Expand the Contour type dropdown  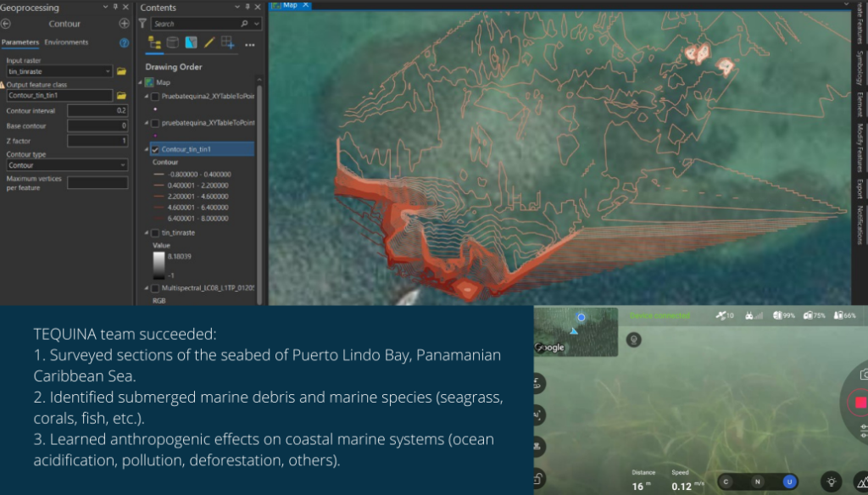(x=122, y=165)
